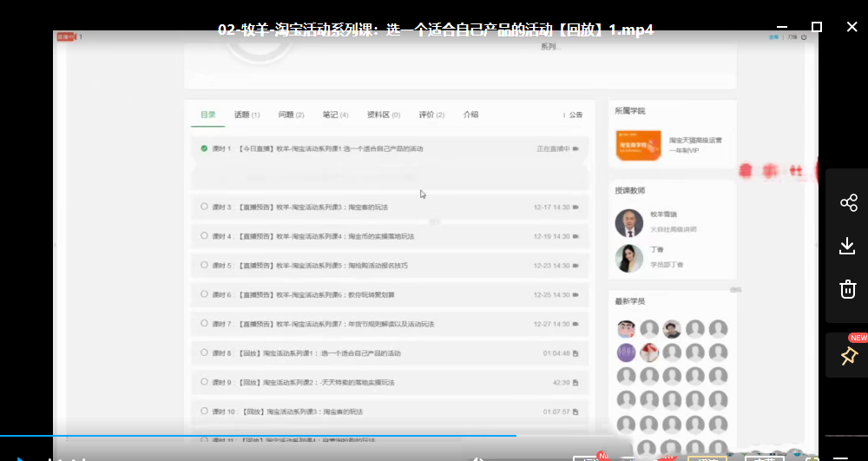Click camera icon beside 12-23 14:30
868x461 pixels.
tap(575, 266)
